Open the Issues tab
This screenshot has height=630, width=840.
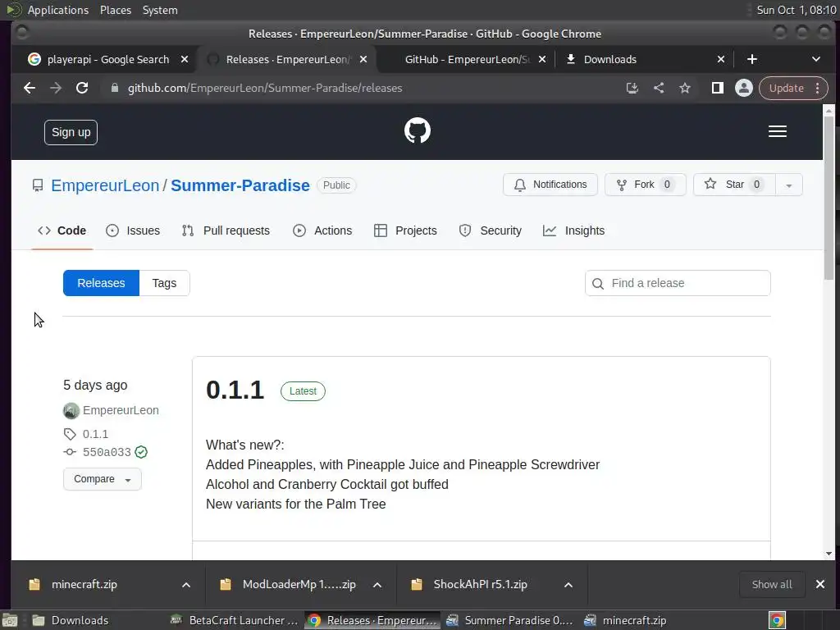pyautogui.click(x=133, y=231)
